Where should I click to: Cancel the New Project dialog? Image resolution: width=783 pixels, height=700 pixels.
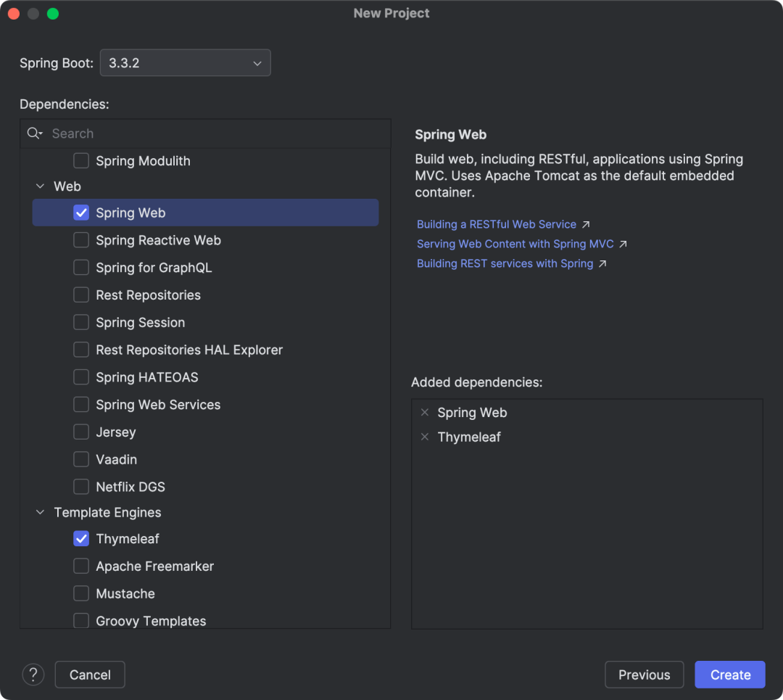(x=90, y=675)
